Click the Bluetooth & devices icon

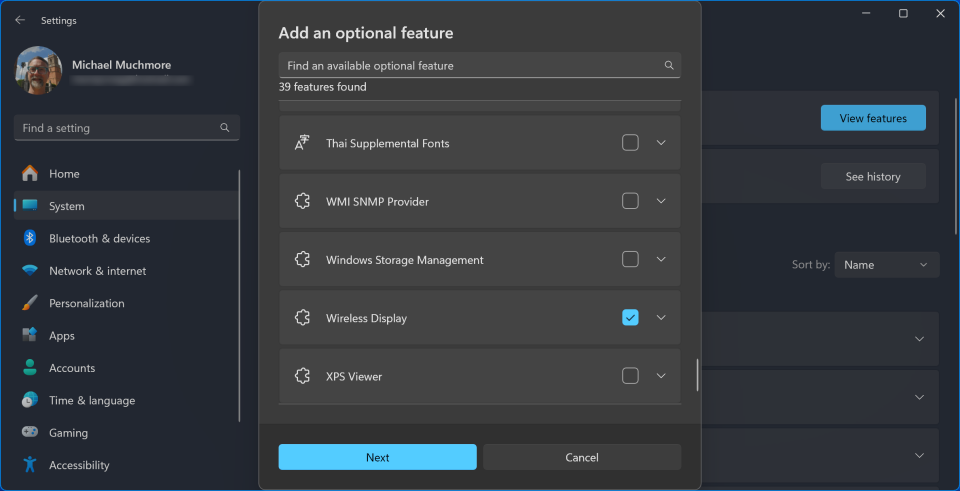pyautogui.click(x=29, y=238)
